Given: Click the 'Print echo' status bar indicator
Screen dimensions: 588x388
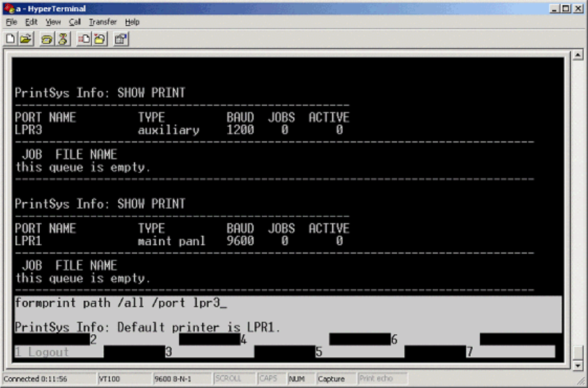Looking at the screenshot, I should point(376,379).
